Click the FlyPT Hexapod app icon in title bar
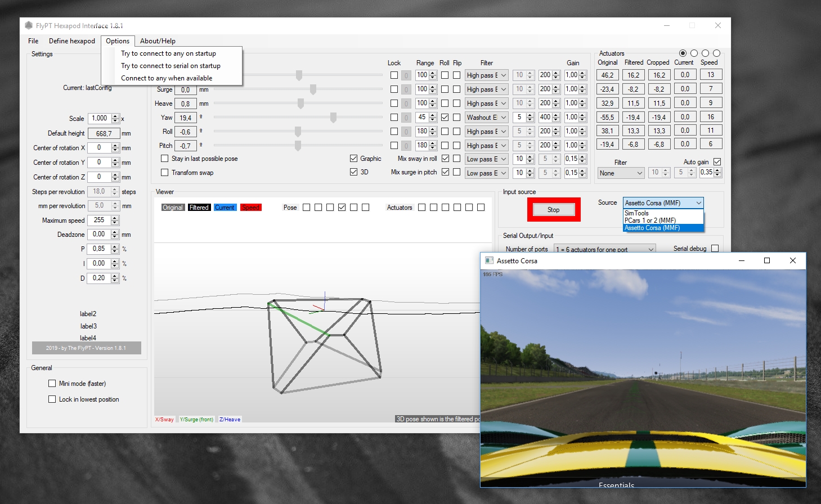 tap(29, 25)
